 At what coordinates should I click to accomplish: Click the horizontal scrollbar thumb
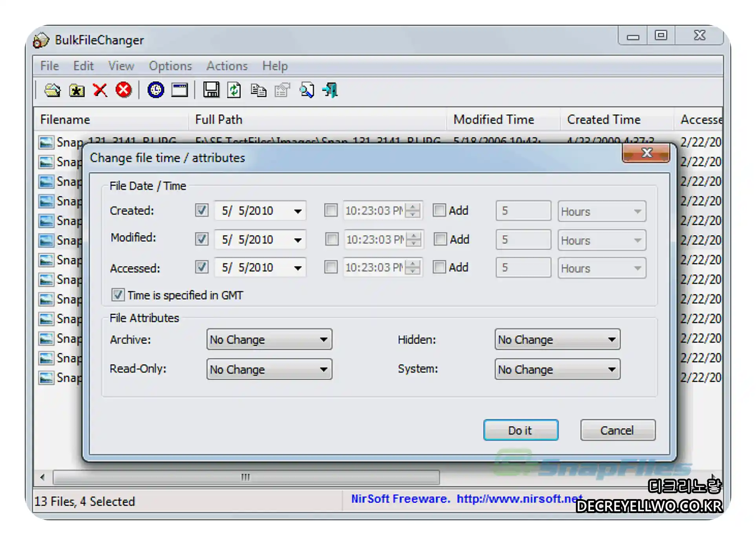point(246,477)
